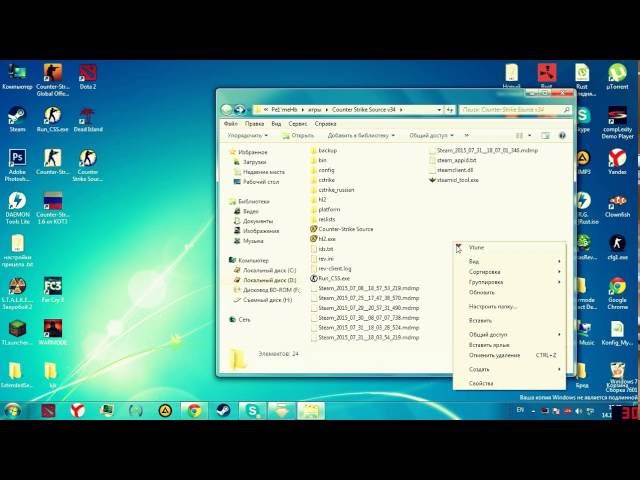Select the Steam desktop shortcut
Screen dimensions: 640x480
(17, 119)
